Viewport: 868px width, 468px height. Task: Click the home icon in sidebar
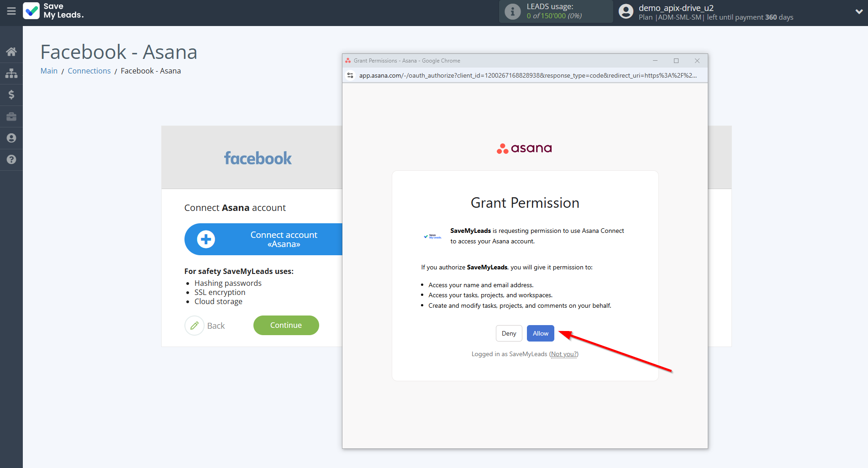(x=11, y=52)
